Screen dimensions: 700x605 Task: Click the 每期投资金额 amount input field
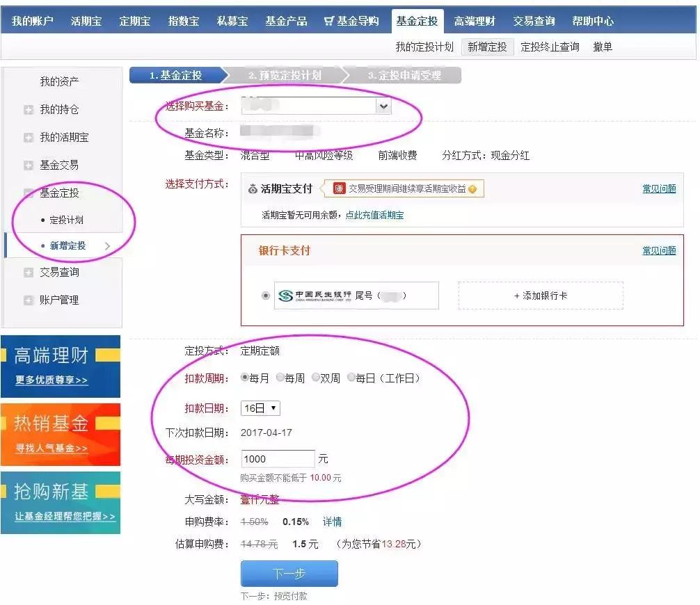point(277,458)
